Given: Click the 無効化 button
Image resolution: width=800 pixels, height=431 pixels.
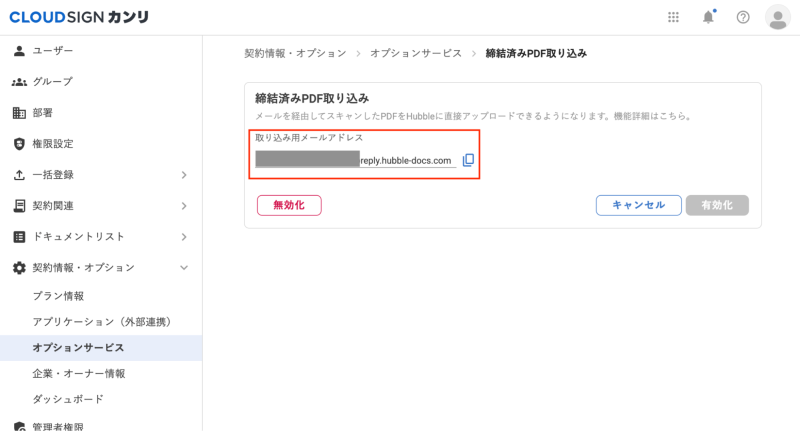Looking at the screenshot, I should pyautogui.click(x=289, y=204).
